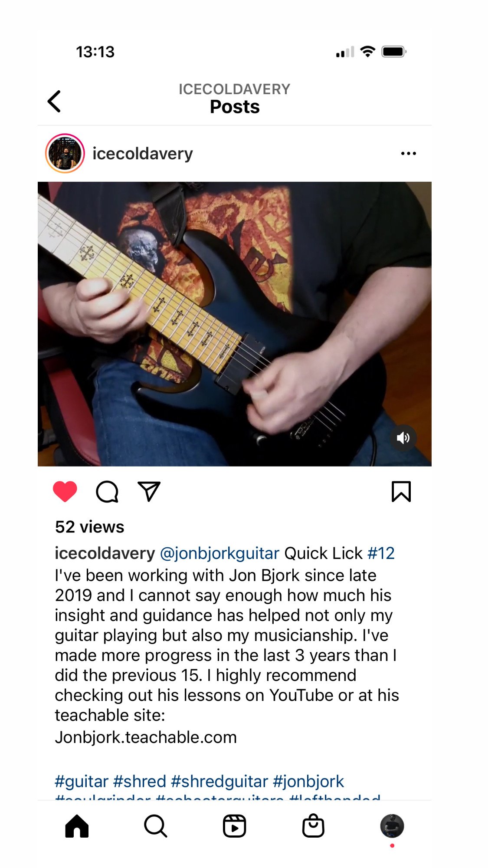Open the Search tab magnifier icon
This screenshot has width=488, height=868.
pos(156,826)
